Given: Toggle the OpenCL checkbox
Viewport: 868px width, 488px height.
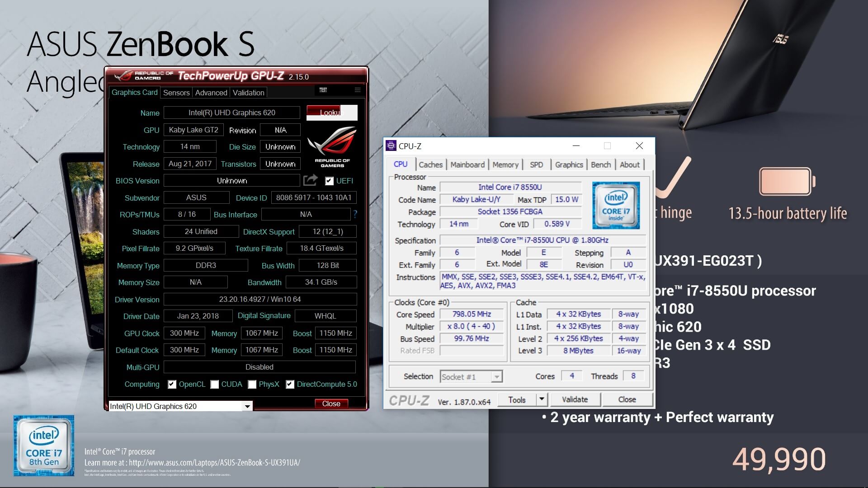Looking at the screenshot, I should (172, 384).
